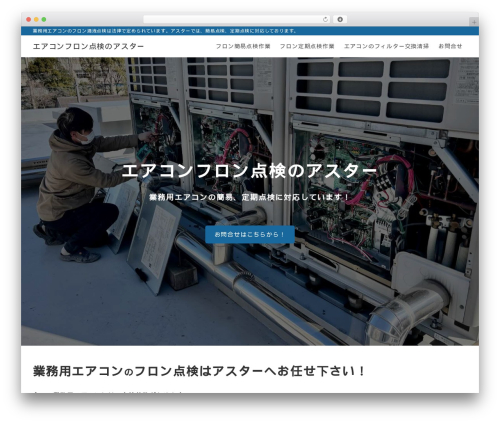Click the download icon beside address bar

pyautogui.click(x=340, y=20)
